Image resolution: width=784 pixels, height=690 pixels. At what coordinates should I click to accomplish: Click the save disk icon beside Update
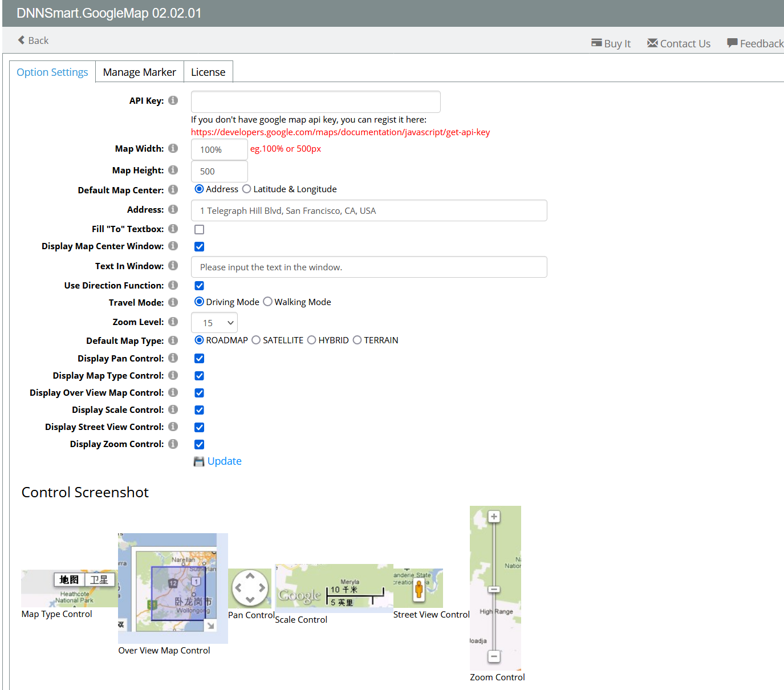click(199, 461)
